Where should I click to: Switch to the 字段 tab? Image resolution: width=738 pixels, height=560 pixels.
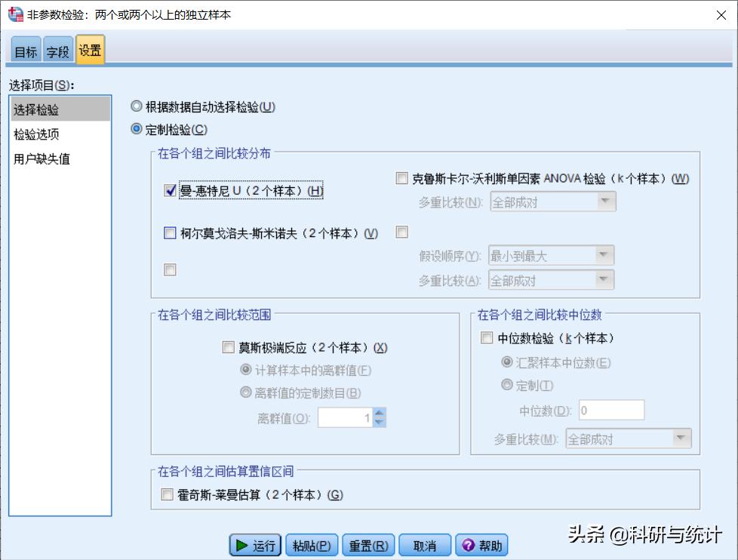[x=58, y=51]
